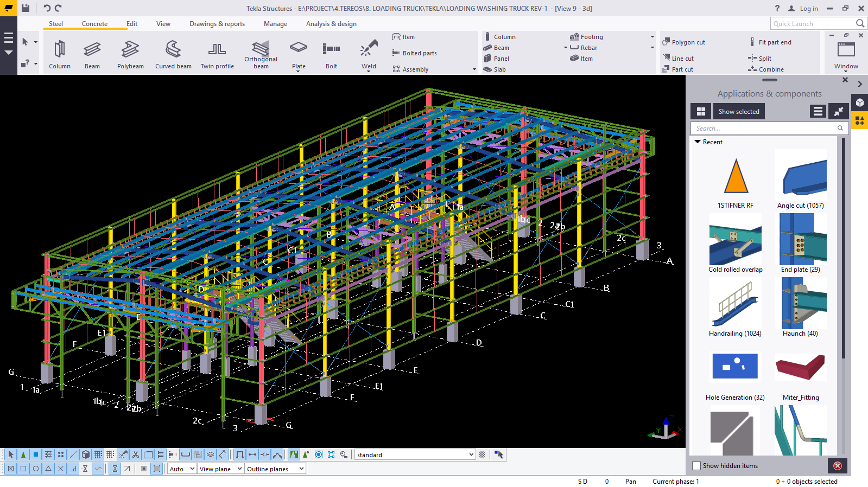Switch to the Concrete tab

click(94, 23)
